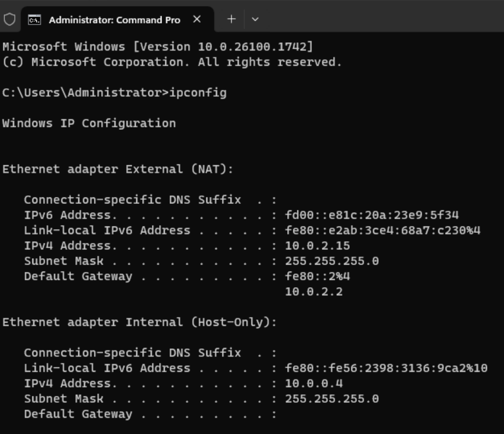Click the link-local address ending in %4
The image size is (504, 434).
pos(382,230)
